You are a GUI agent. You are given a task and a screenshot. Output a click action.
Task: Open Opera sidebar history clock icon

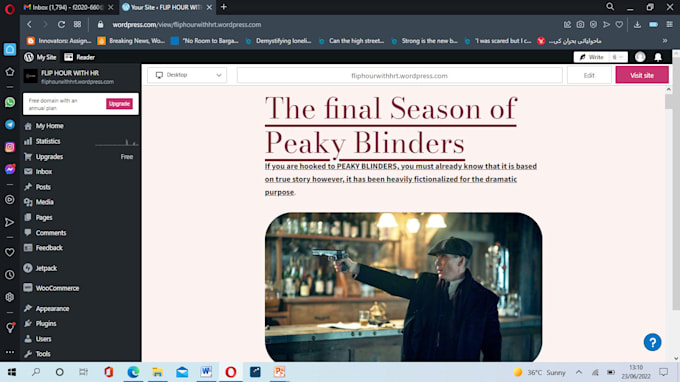coord(10,274)
